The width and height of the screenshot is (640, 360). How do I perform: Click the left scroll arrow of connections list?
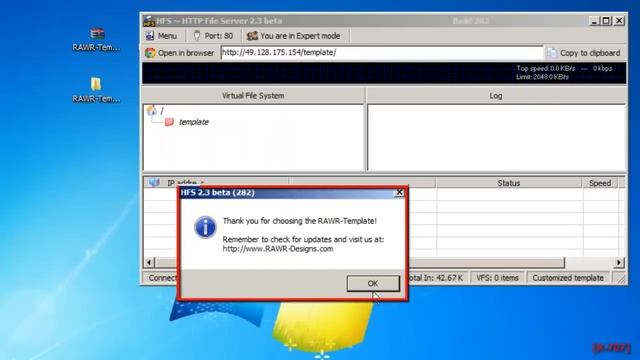[149, 262]
